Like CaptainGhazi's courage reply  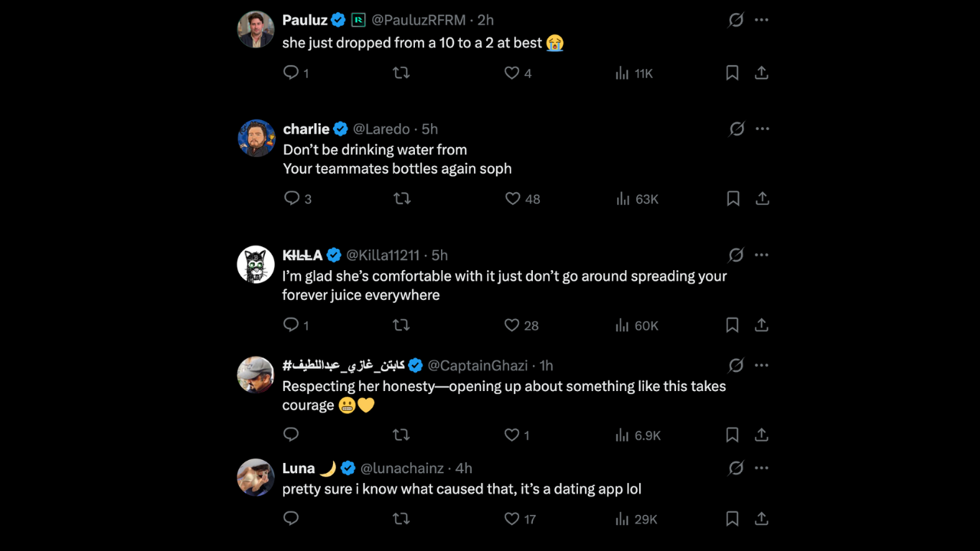(x=511, y=435)
